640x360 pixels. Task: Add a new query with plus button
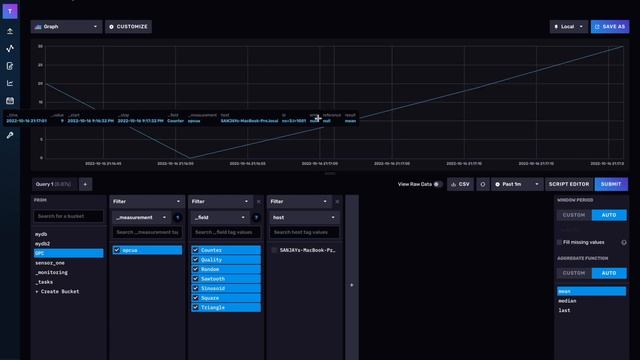(x=85, y=184)
